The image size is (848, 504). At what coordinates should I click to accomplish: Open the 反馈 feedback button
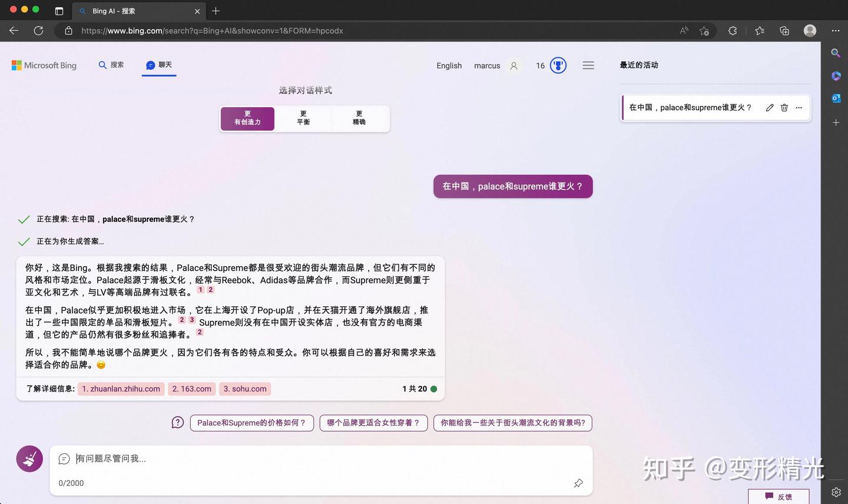point(779,496)
